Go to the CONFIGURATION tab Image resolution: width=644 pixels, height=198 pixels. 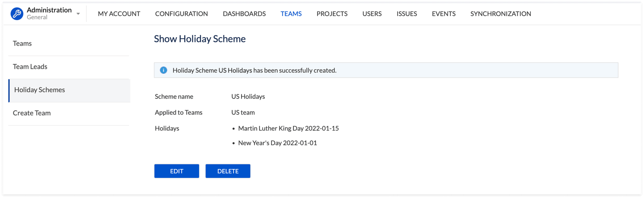[181, 14]
